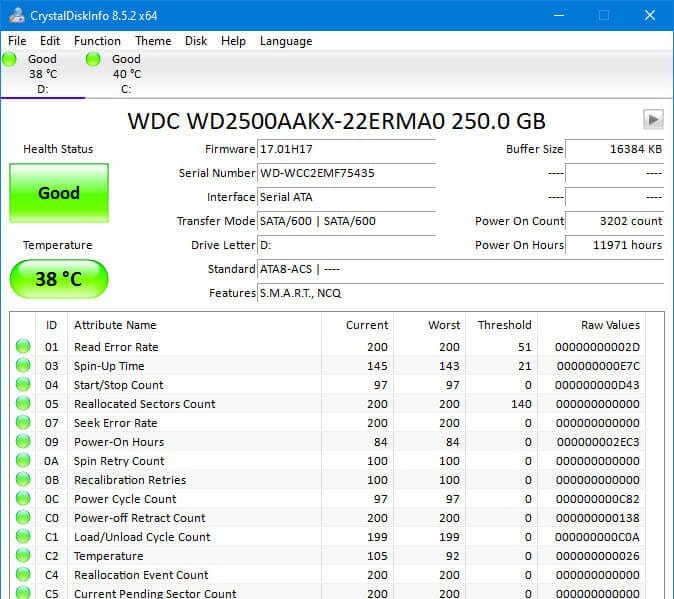Click the Current column header

point(367,325)
